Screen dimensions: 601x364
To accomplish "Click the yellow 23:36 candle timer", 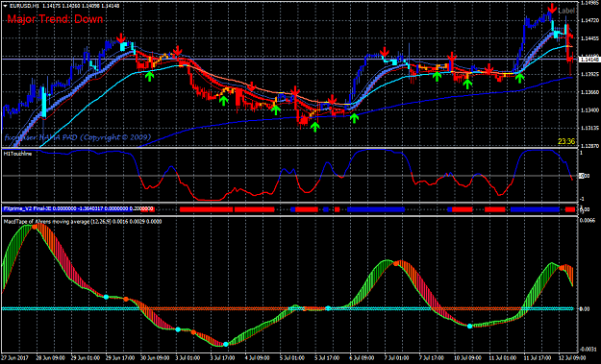I will (566, 141).
